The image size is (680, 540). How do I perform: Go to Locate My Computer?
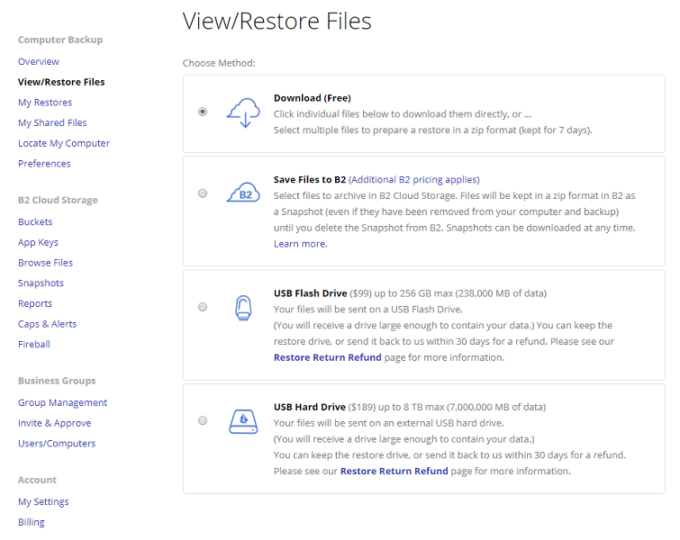click(64, 143)
